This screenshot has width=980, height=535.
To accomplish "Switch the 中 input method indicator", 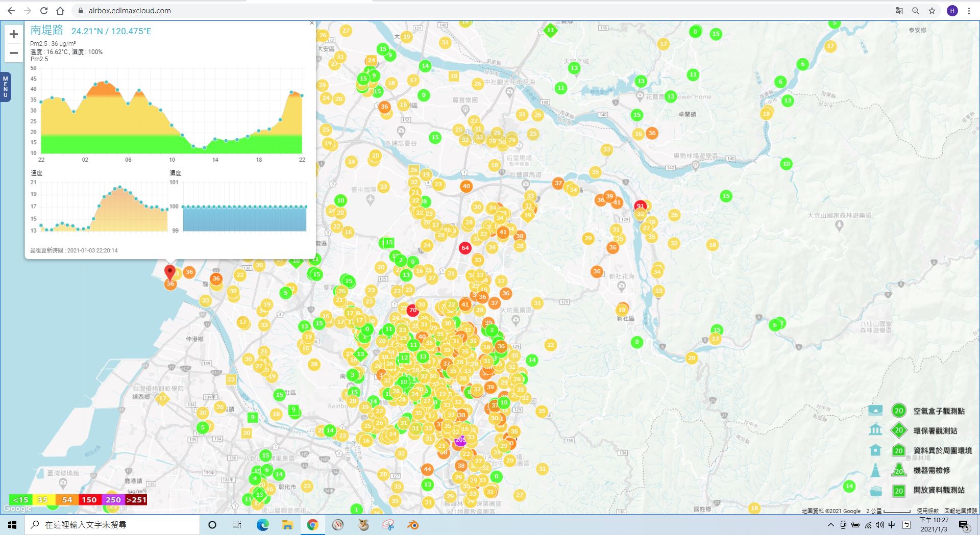I will click(892, 525).
